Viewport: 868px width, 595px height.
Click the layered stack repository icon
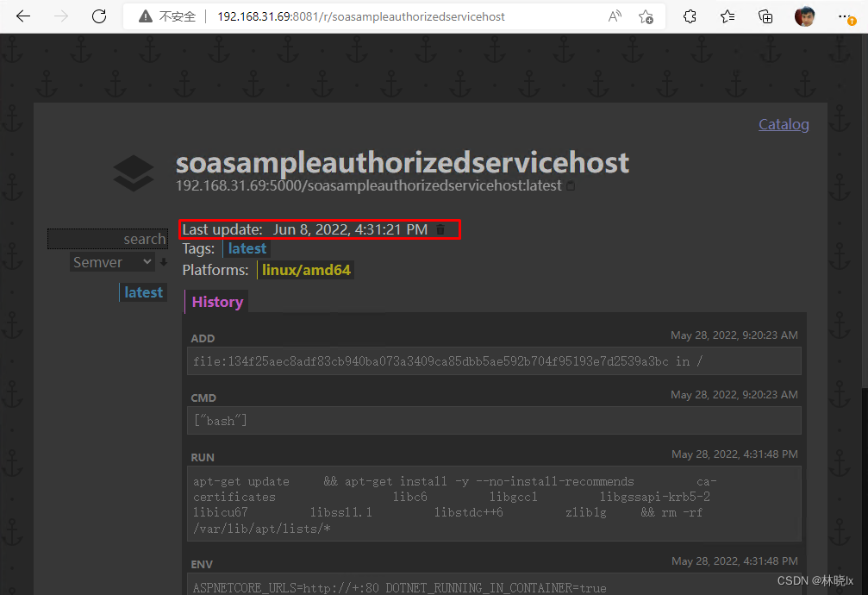click(x=134, y=173)
